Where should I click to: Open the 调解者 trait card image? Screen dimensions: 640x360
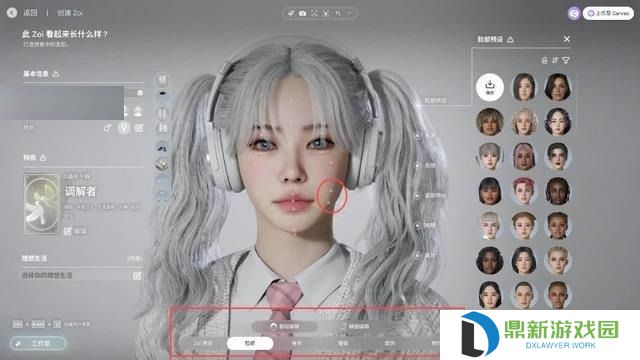42,204
